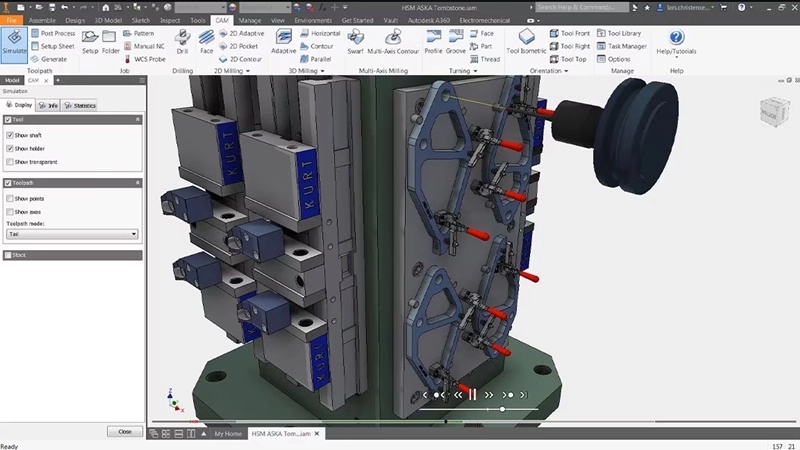Select 2D Adaptive milling
800x450 pixels.
tap(241, 33)
